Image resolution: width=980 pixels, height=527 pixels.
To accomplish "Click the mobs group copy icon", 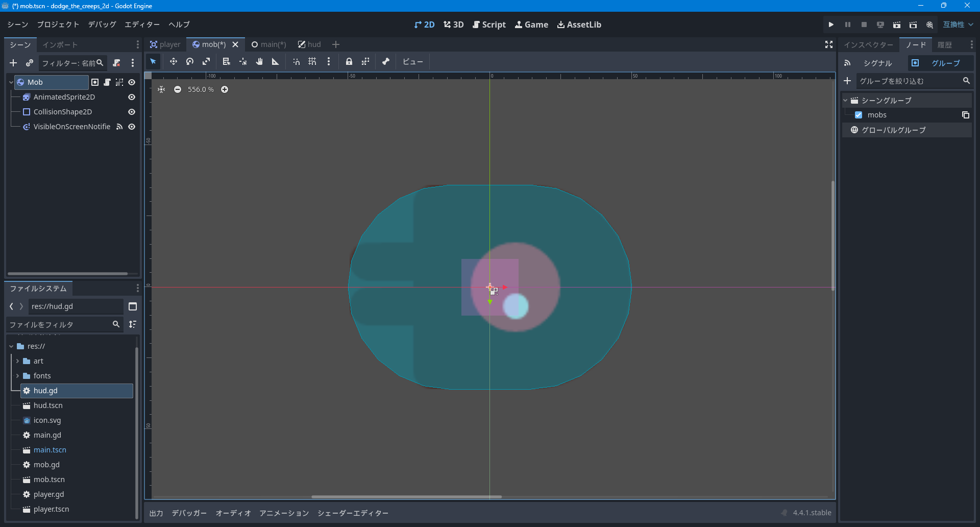I will (966, 115).
